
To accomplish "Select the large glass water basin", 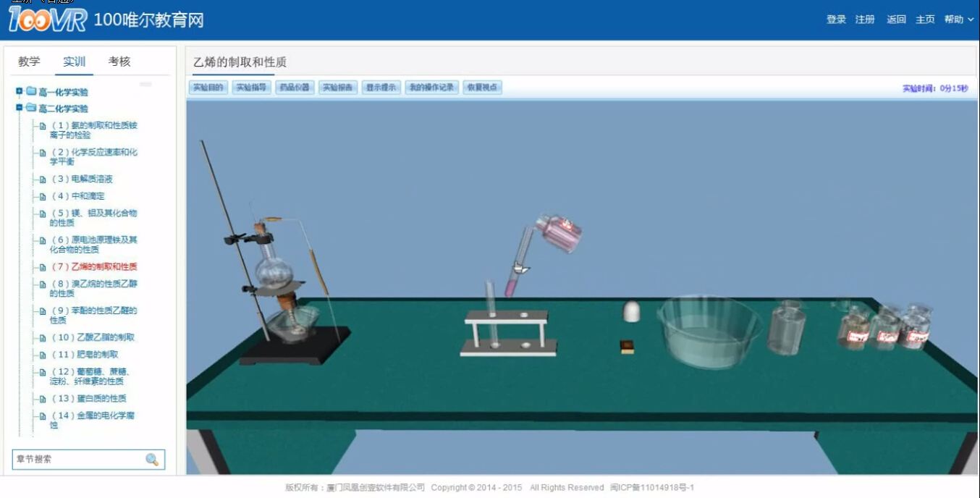I will point(709,332).
